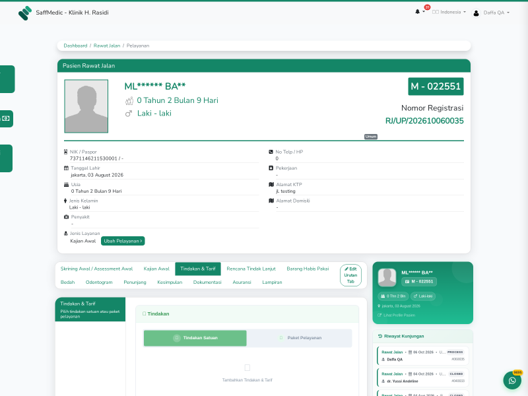Click the M - 022551 record badge
Image resolution: width=528 pixels, height=396 pixels.
coord(436,87)
